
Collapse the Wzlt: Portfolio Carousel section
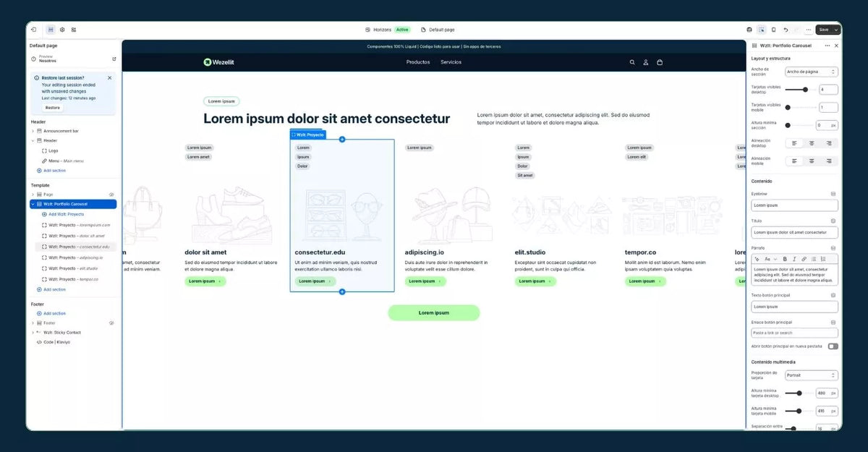coord(33,204)
